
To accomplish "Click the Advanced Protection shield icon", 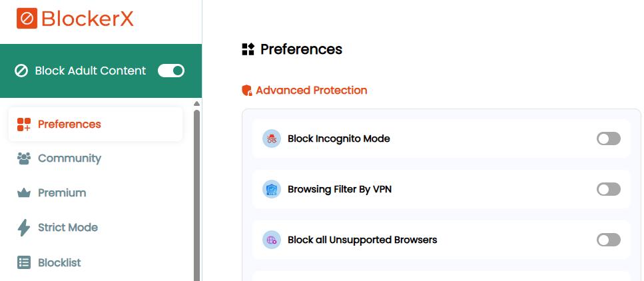I will pyautogui.click(x=247, y=91).
